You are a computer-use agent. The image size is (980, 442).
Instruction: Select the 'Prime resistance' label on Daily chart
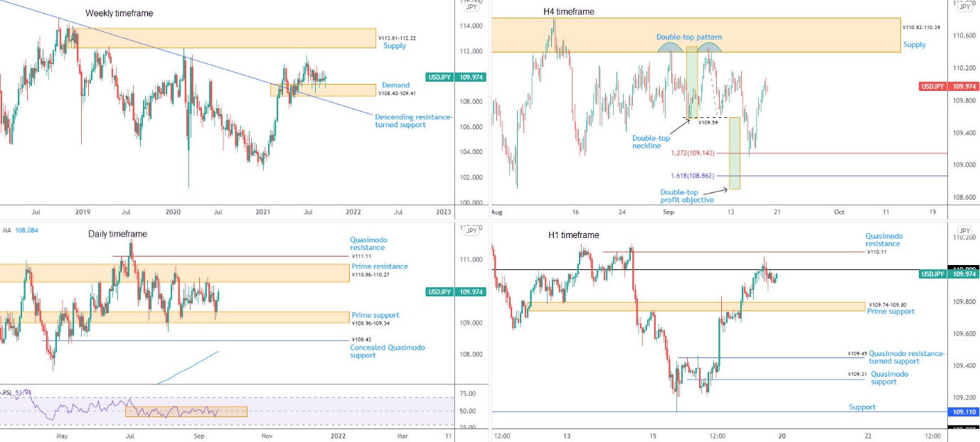[380, 266]
